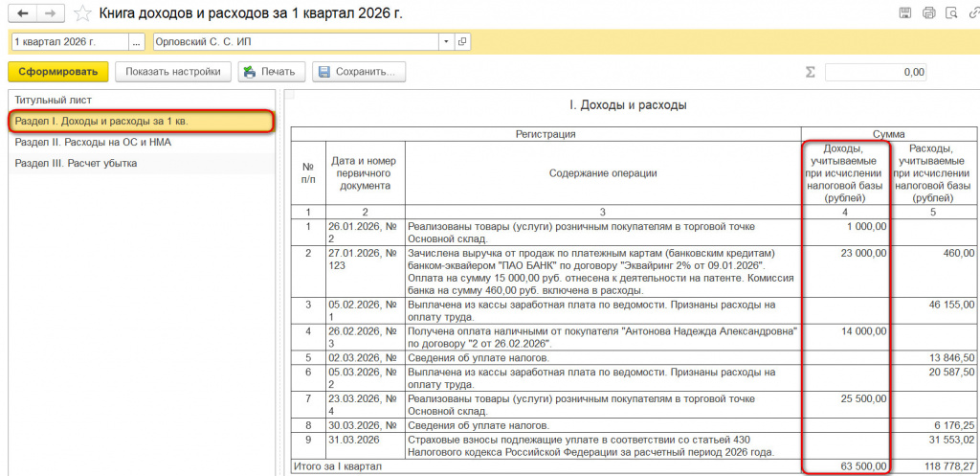Image resolution: width=980 pixels, height=476 pixels.
Task: Click the date cell 05.03.2026, № 2
Action: coord(366,378)
